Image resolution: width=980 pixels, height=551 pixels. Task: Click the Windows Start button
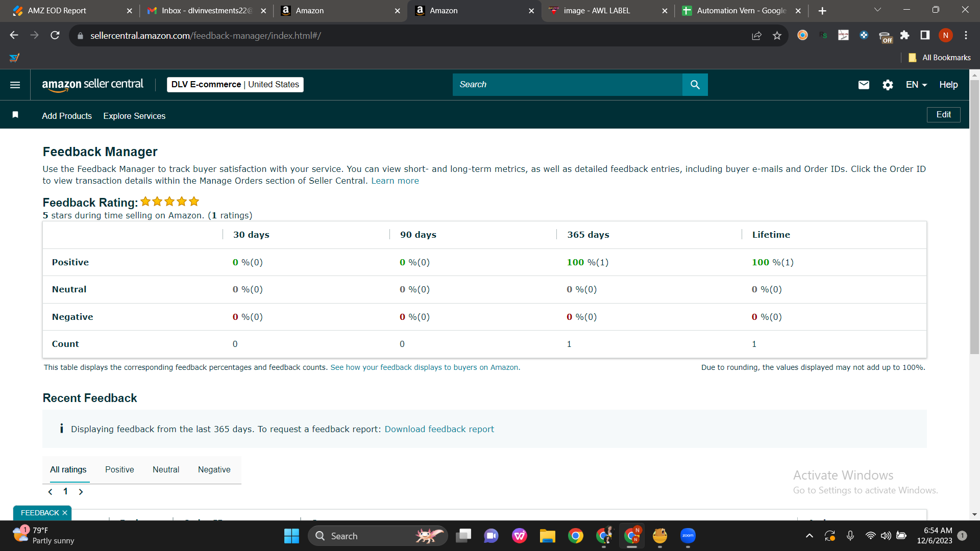click(291, 536)
